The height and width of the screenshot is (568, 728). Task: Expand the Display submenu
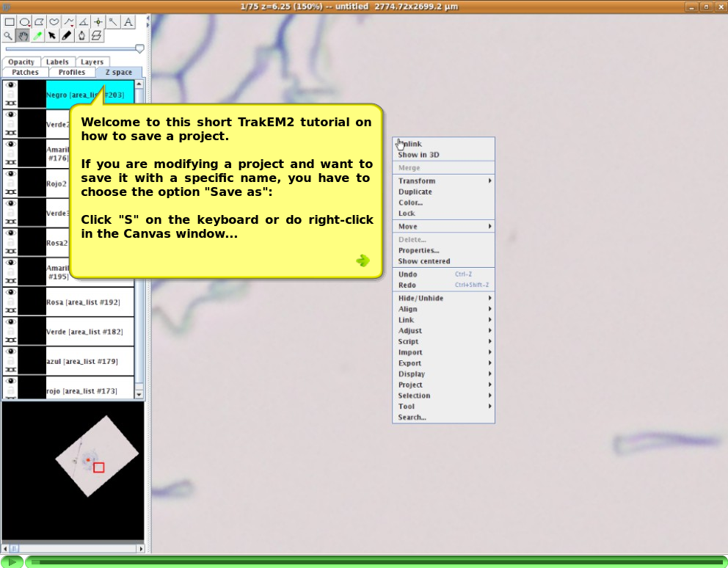click(443, 374)
